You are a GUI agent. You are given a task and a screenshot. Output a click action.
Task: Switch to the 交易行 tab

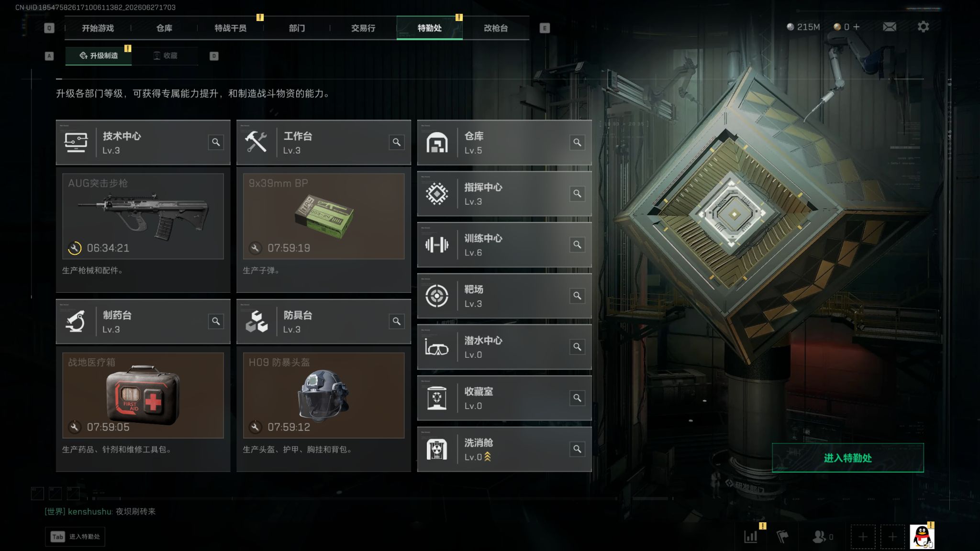363,28
